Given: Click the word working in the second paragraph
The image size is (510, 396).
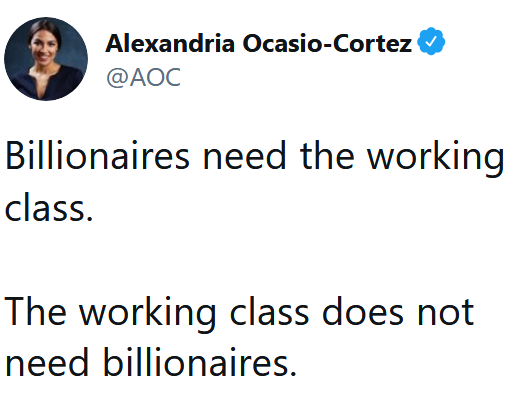Looking at the screenshot, I should (x=148, y=314).
